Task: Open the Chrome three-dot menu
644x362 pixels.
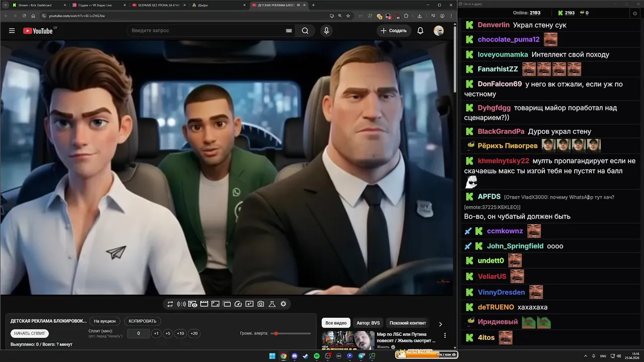Action: point(452,16)
